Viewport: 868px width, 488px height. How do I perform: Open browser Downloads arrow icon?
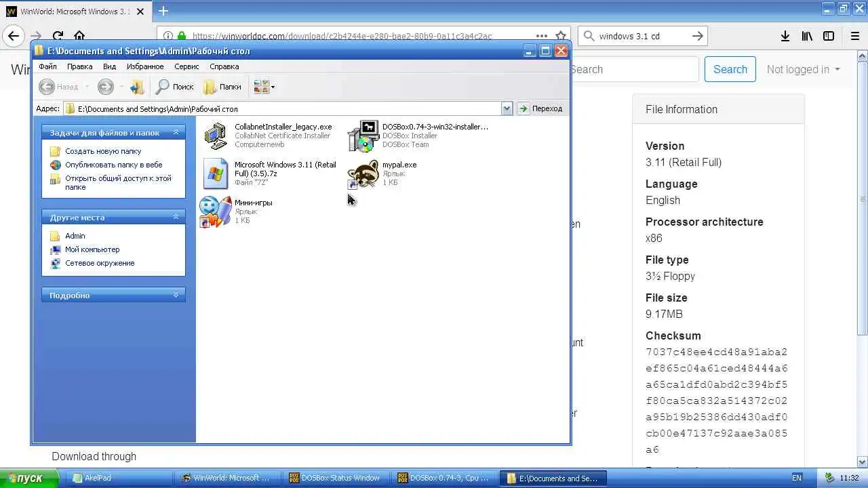click(785, 36)
